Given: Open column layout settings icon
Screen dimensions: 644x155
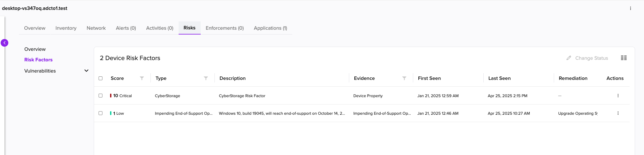Looking at the screenshot, I should pos(624,58).
